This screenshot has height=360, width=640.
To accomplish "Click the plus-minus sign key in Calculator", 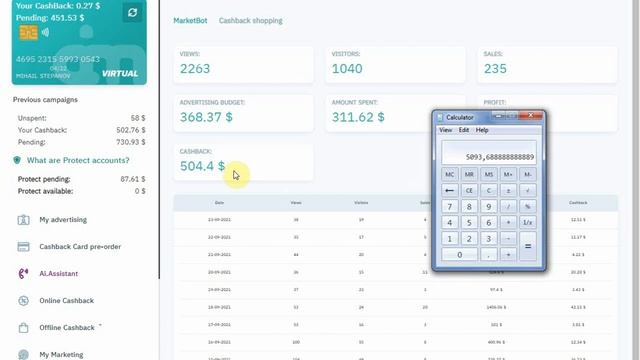I will pyautogui.click(x=508, y=191).
